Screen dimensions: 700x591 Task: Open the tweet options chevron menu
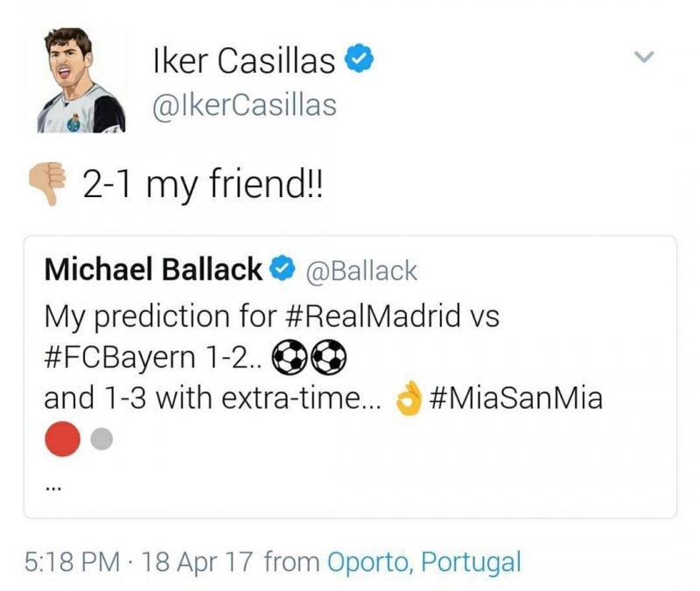(x=644, y=59)
